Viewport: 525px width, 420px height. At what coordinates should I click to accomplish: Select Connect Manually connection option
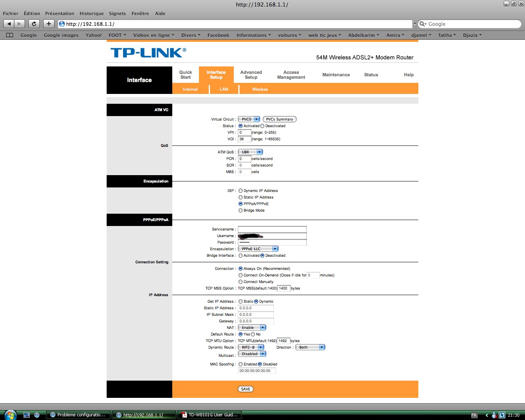[x=240, y=282]
